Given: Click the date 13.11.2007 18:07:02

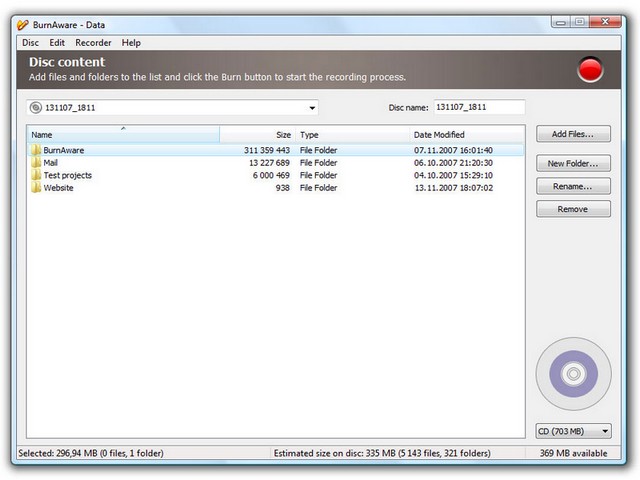Looking at the screenshot, I should pos(453,188).
